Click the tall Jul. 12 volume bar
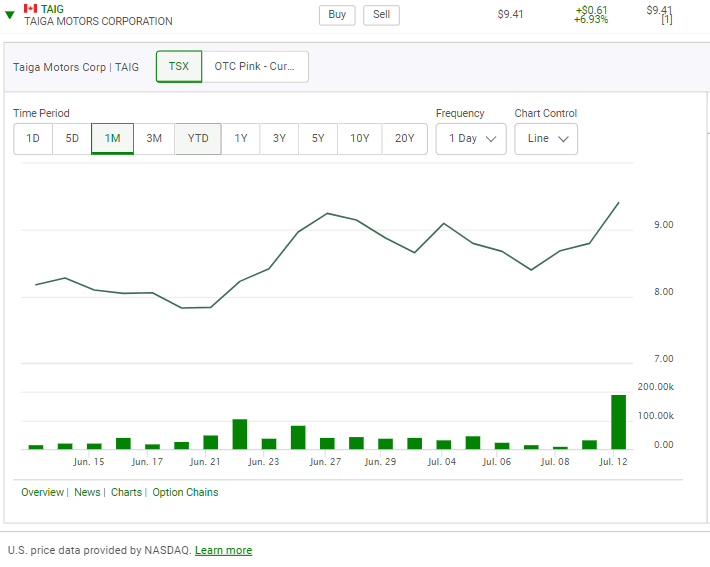 (x=619, y=422)
